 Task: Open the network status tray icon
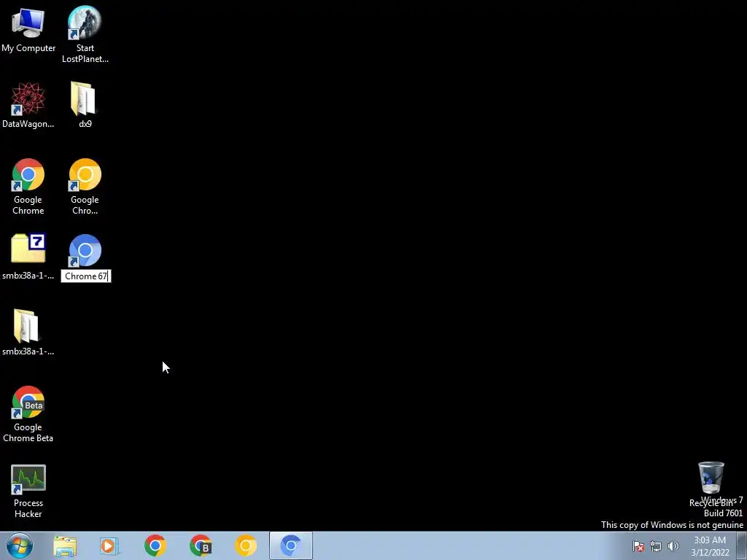[x=656, y=546]
